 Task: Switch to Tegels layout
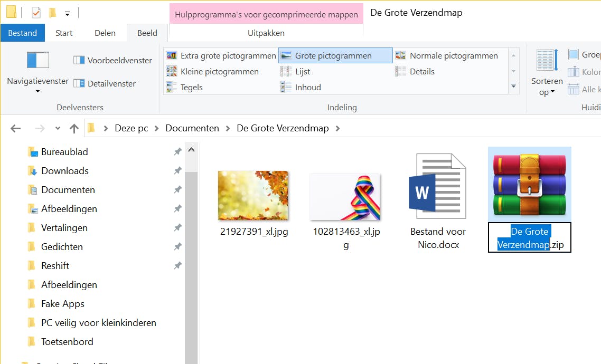tap(184, 87)
